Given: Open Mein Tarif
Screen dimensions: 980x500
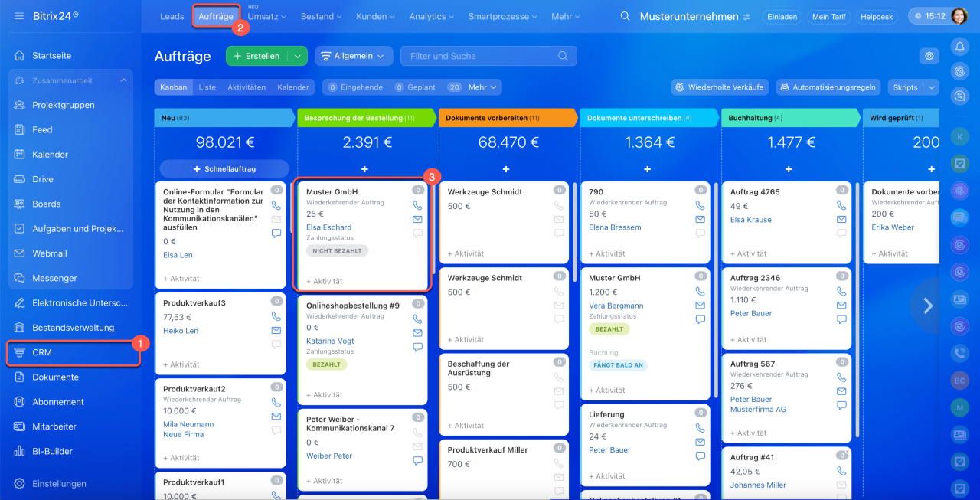Looking at the screenshot, I should point(829,17).
